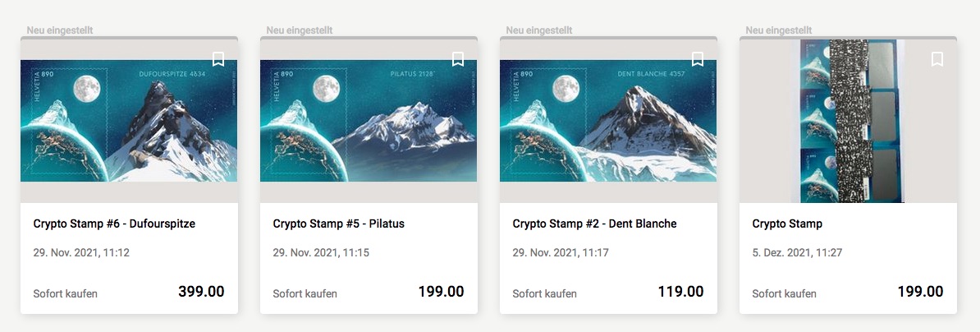This screenshot has height=332, width=980.
Task: Click the date 29. Nov. 2021, 11:15
Action: (321, 253)
